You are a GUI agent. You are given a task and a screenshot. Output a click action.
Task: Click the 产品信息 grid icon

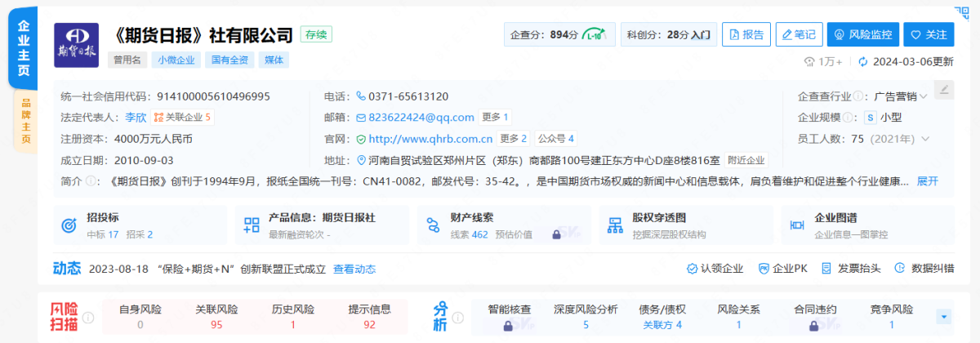click(x=252, y=225)
